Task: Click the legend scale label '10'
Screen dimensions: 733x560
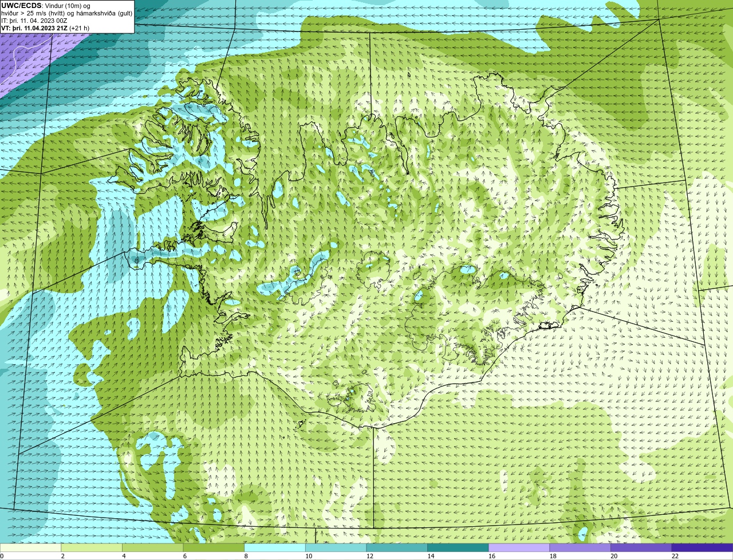Action: [x=309, y=556]
